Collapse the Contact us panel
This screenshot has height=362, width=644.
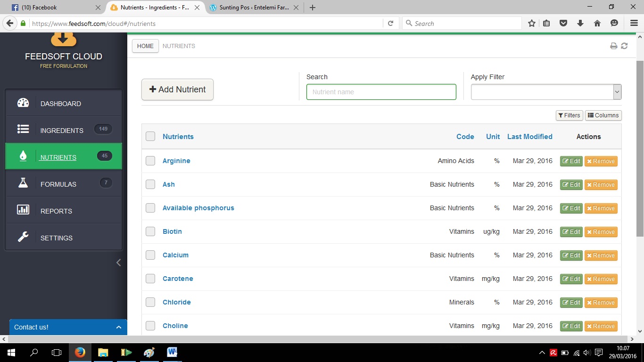(119, 327)
